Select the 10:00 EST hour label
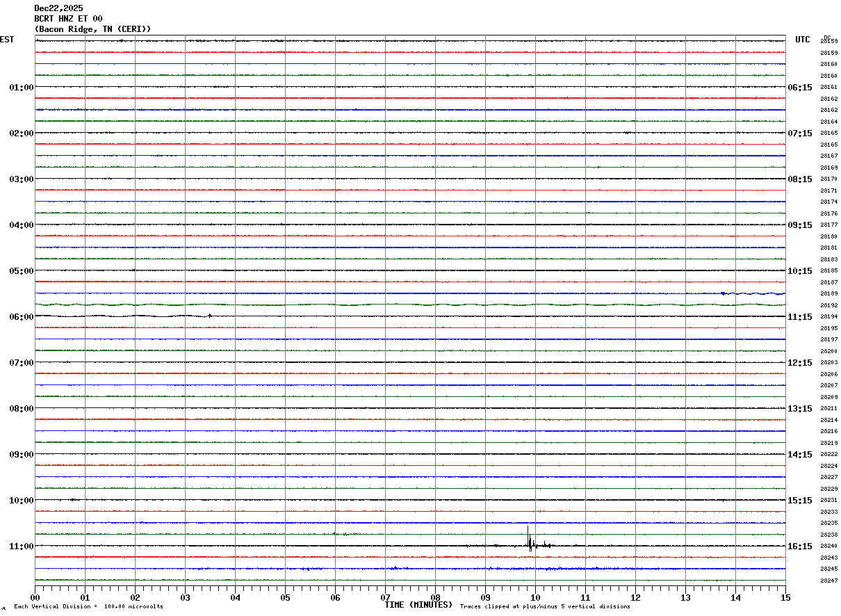The image size is (841, 616). tap(22, 501)
